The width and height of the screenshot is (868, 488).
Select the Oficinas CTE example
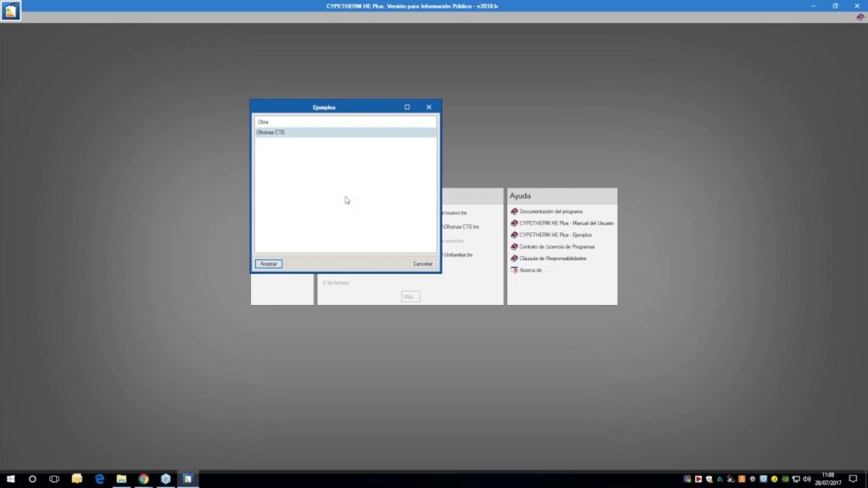point(271,133)
